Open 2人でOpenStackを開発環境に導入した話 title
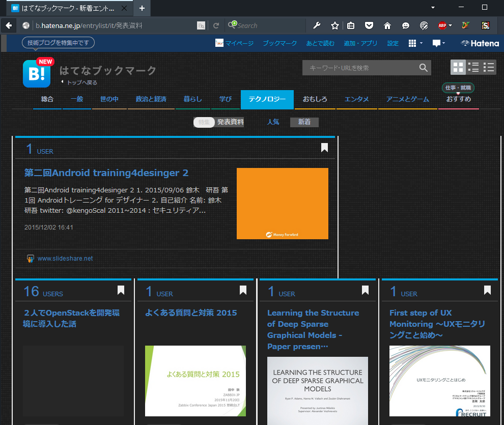 [x=71, y=318]
